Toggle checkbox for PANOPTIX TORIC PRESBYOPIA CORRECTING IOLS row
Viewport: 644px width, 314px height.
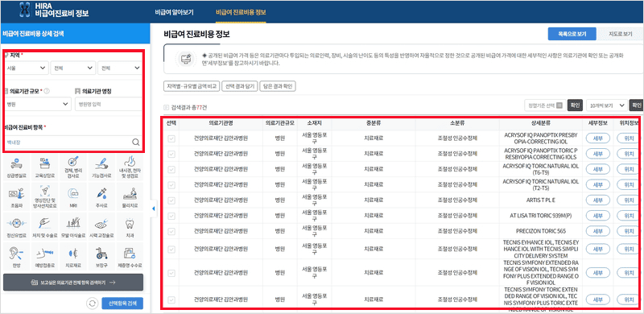click(171, 154)
